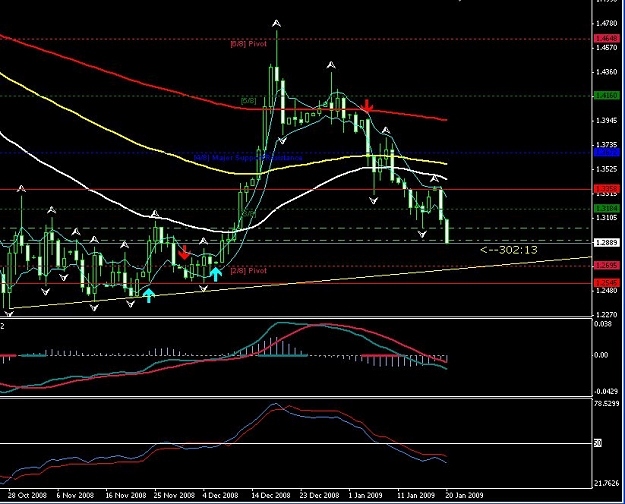Click the oscillator midline label 50
This screenshot has width=625, height=504.
pyautogui.click(x=598, y=443)
